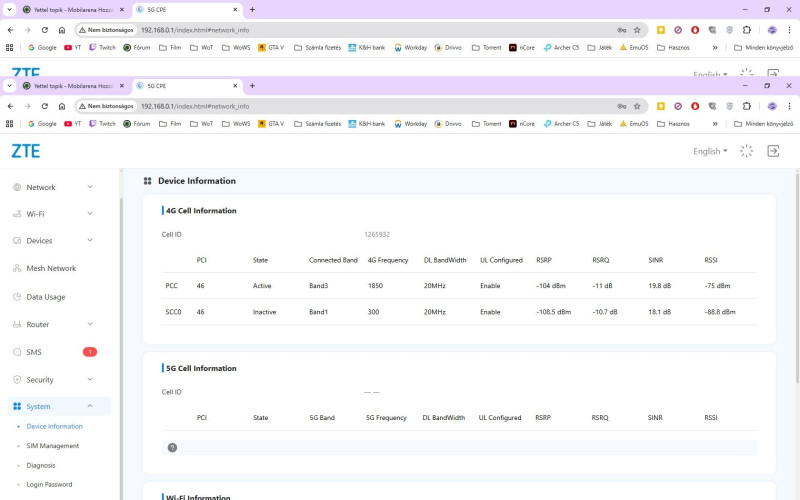
Task: Open the Extensions puzzle icon in the front window
Action: pos(746,106)
